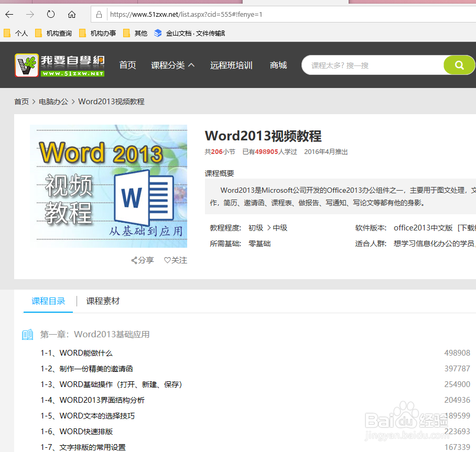Click the 2016年4月推出 release date text

[326, 152]
